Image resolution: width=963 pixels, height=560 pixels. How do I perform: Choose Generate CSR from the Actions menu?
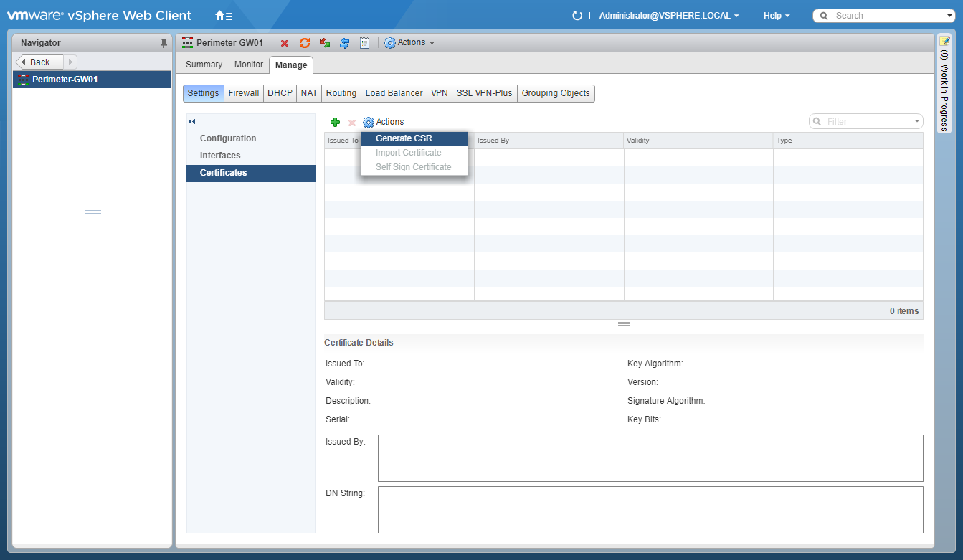(x=404, y=138)
